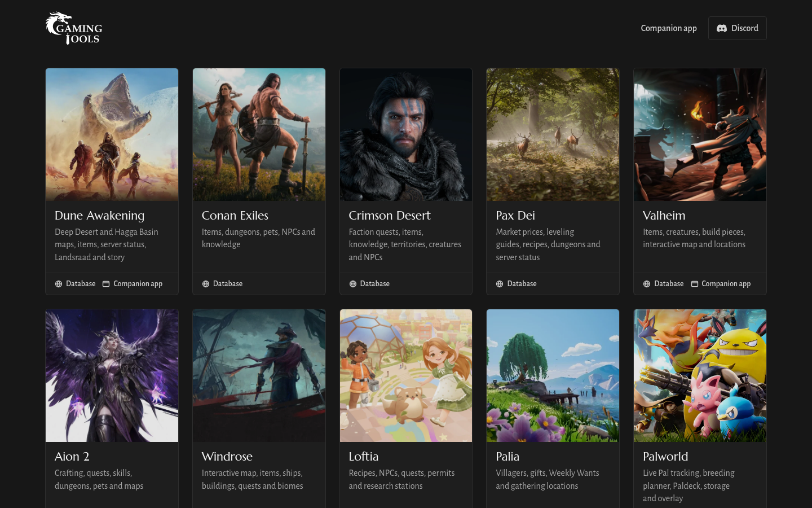
Task: Select the Windrose cover image
Action: pyautogui.click(x=259, y=376)
